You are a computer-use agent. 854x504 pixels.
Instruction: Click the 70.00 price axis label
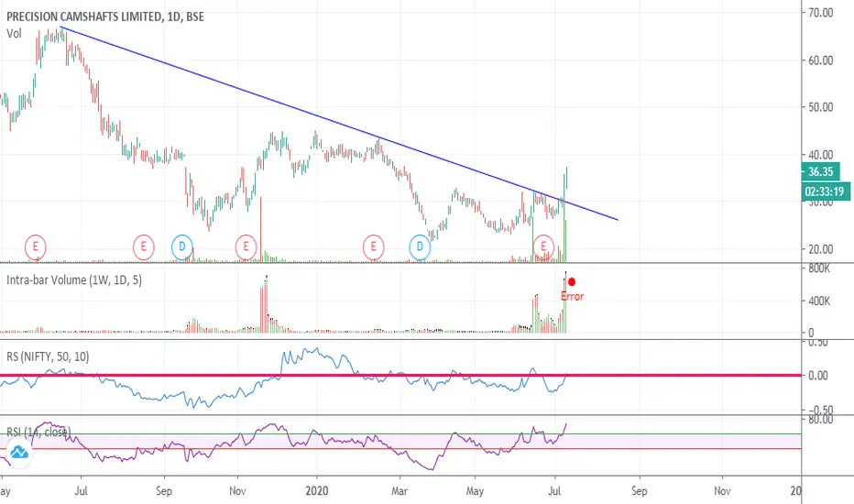821,13
